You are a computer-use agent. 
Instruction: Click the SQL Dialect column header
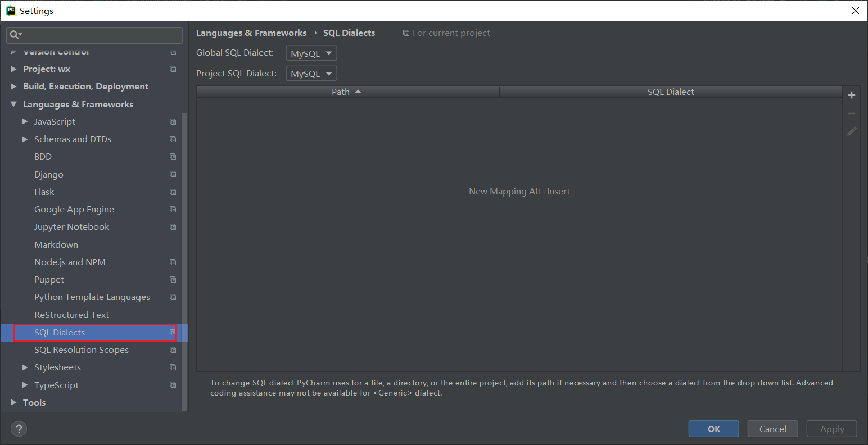pos(671,92)
